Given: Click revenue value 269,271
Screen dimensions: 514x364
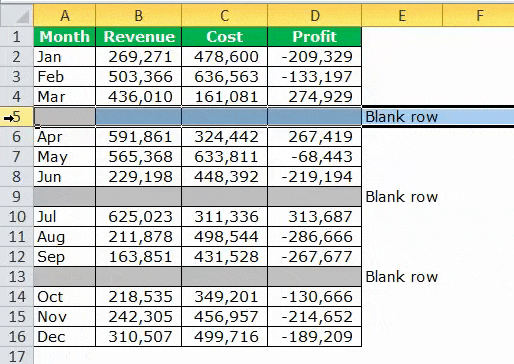Looking at the screenshot, I should click(x=138, y=57).
